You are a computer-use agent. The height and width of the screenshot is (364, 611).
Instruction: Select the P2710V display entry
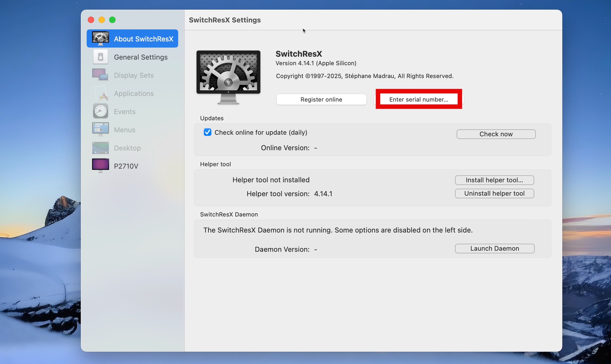tap(126, 166)
